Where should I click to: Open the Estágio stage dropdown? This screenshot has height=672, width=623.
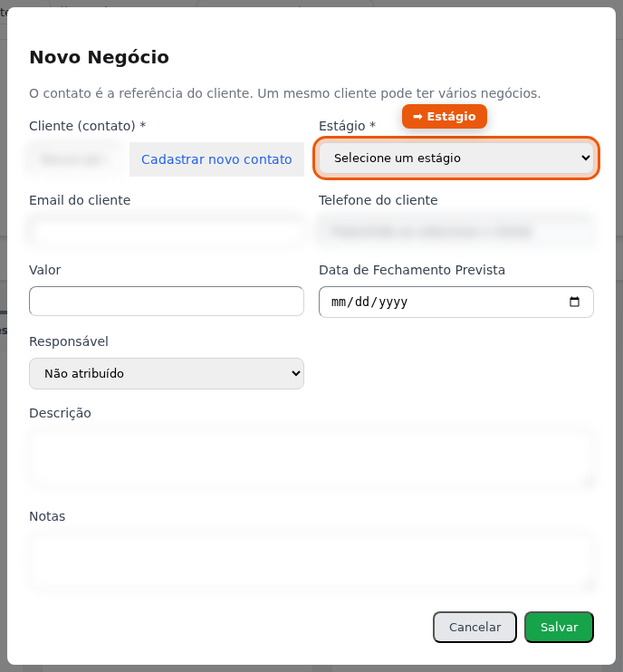(455, 158)
